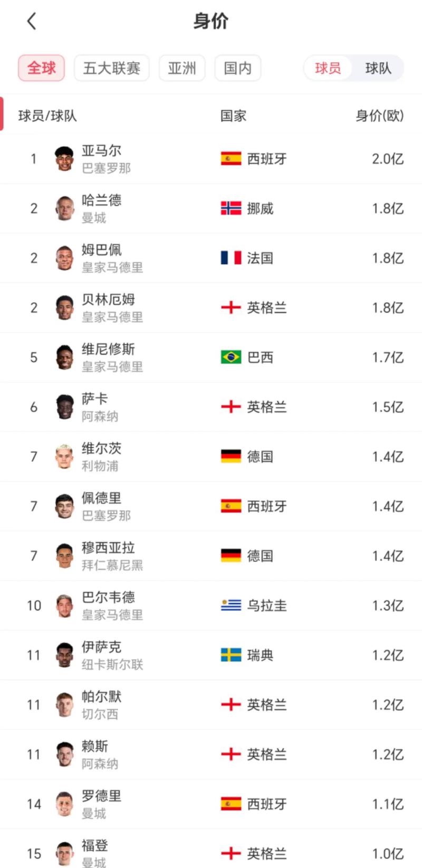Go back using the top-left arrow
The image size is (422, 868).
click(x=32, y=21)
